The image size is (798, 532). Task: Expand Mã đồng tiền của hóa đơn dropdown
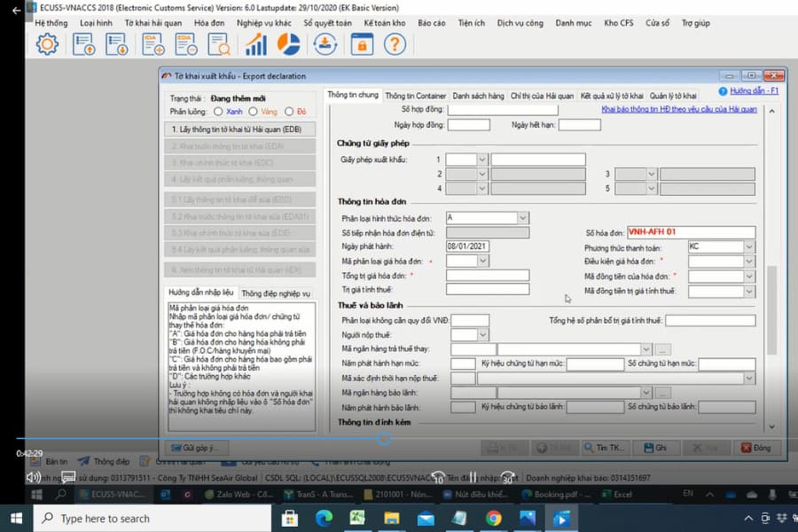click(749, 277)
